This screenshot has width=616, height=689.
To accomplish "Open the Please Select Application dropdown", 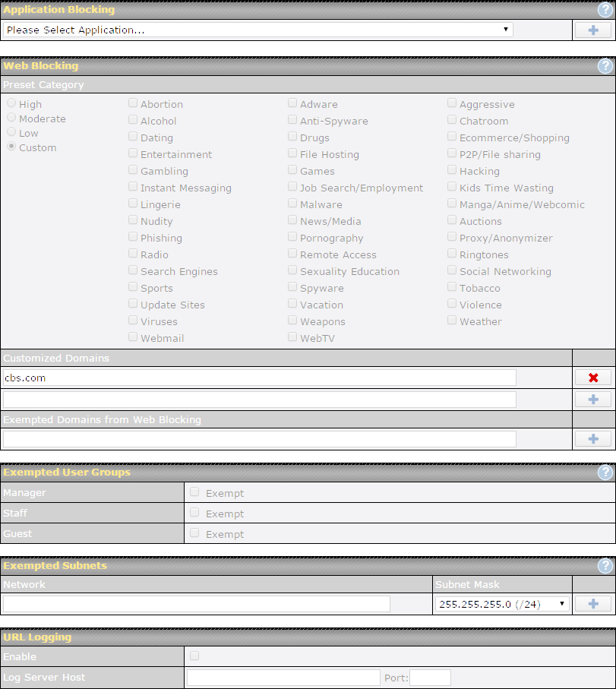I will point(258,30).
